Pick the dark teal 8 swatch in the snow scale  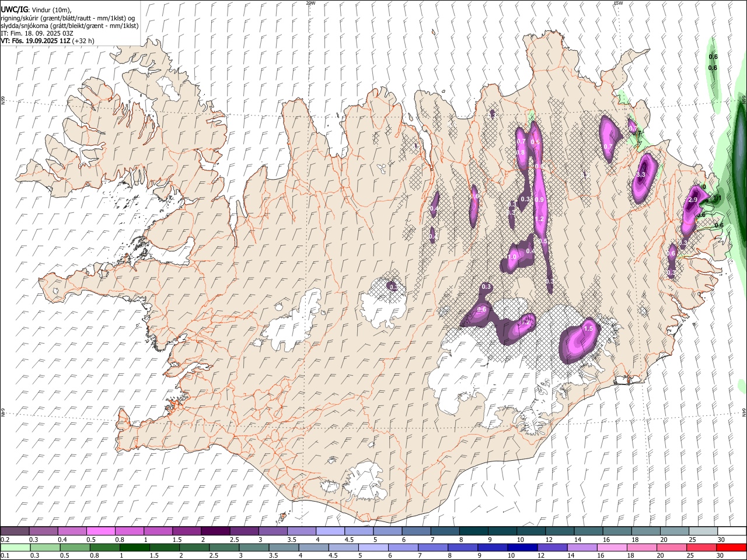[x=473, y=531]
